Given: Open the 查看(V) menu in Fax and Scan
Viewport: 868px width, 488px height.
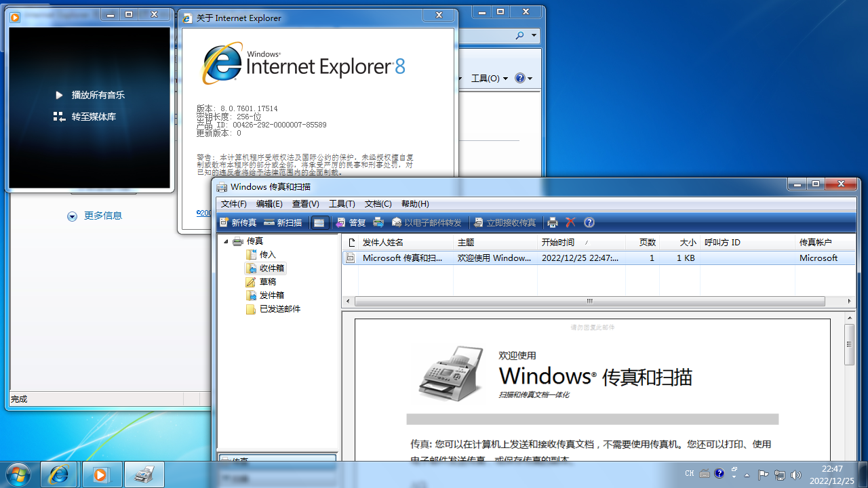Looking at the screenshot, I should point(306,204).
